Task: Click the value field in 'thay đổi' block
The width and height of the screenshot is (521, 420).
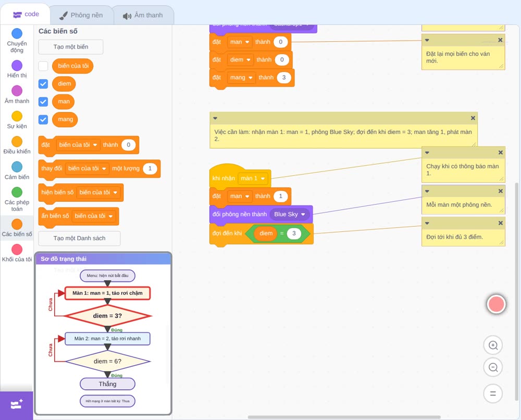Action: coord(150,168)
